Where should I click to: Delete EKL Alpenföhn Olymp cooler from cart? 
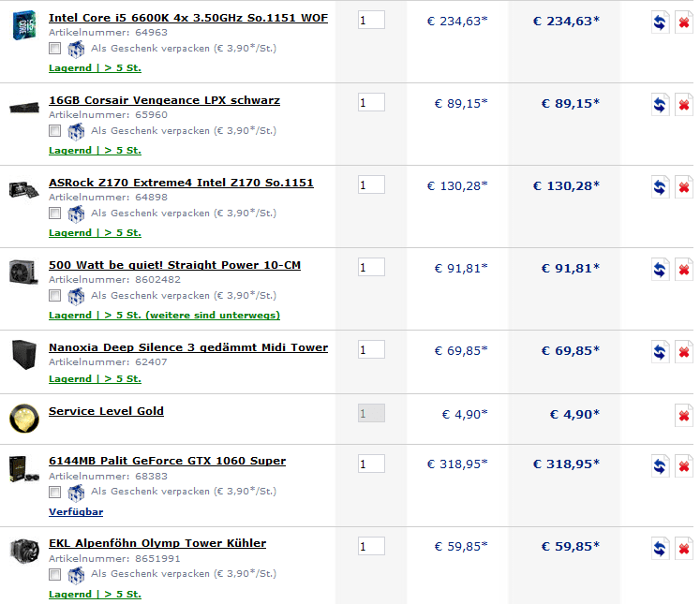(683, 548)
